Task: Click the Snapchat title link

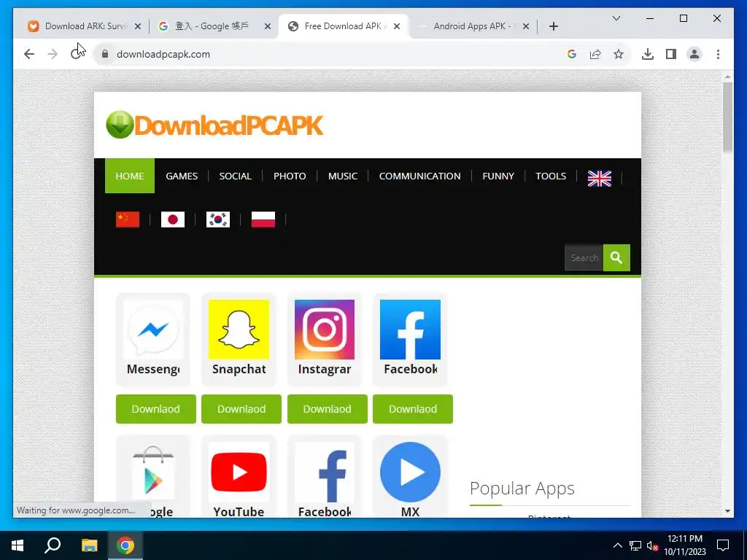Action: tap(239, 369)
